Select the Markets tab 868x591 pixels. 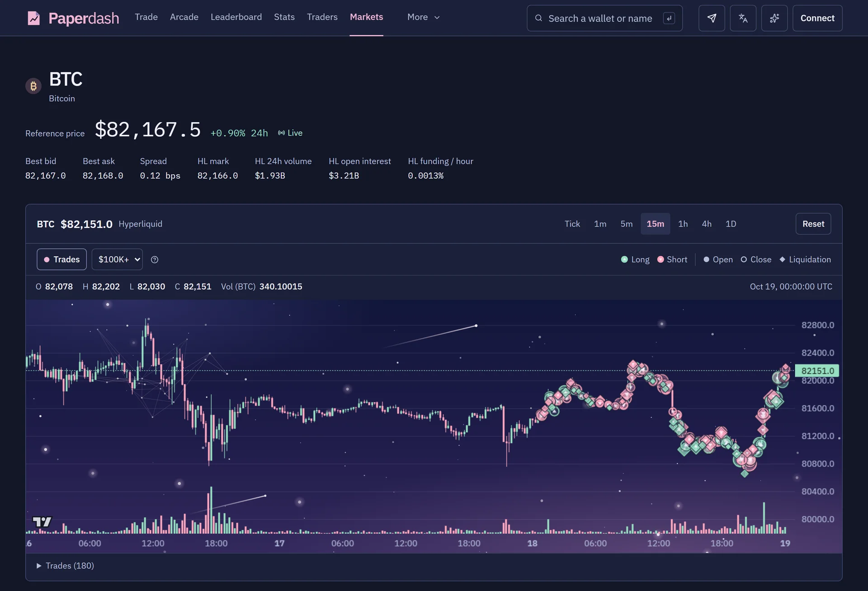coord(366,17)
